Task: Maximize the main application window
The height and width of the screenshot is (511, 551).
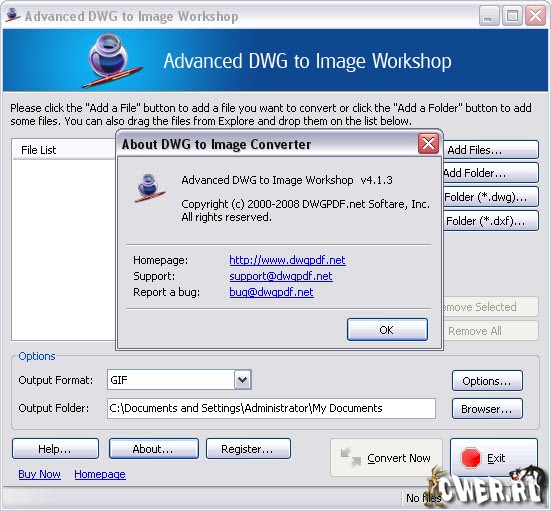Action: 512,16
